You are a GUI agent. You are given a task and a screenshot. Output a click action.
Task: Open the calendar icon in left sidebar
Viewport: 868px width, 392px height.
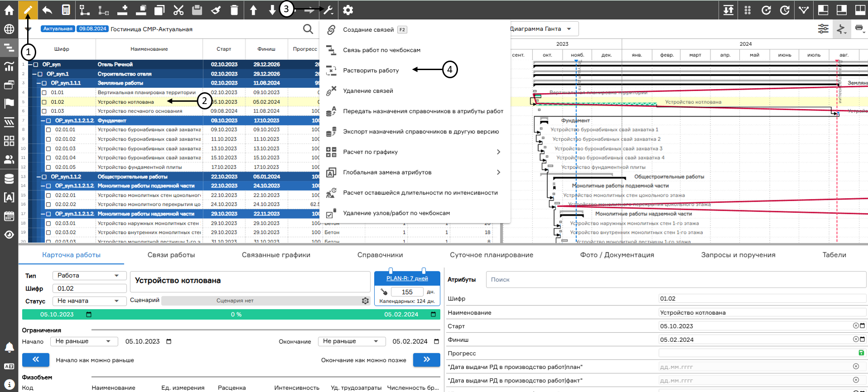tap(9, 216)
